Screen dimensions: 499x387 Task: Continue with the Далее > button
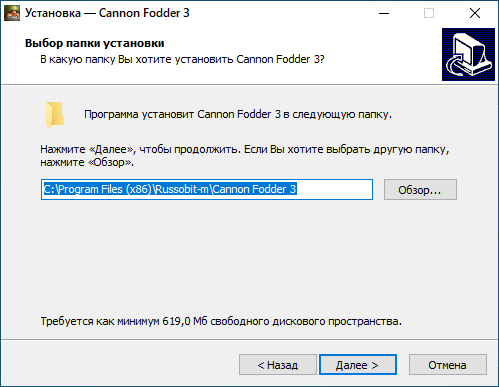click(x=358, y=365)
